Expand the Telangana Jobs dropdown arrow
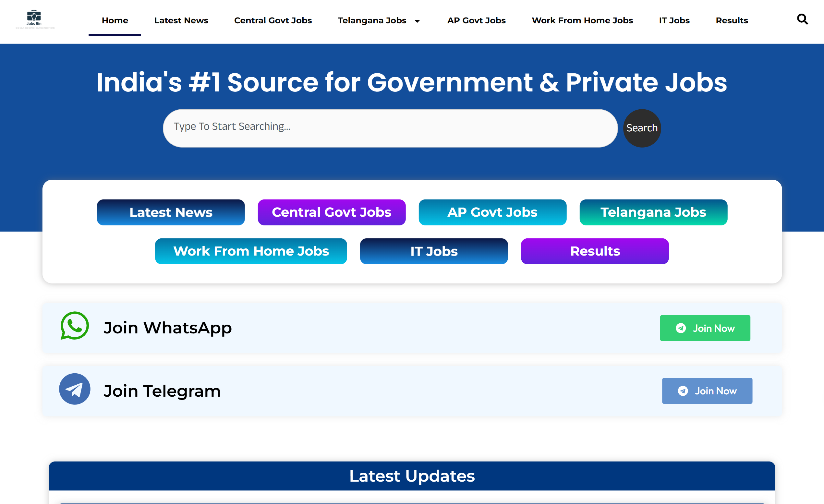Image resolution: width=824 pixels, height=504 pixels. (x=417, y=21)
